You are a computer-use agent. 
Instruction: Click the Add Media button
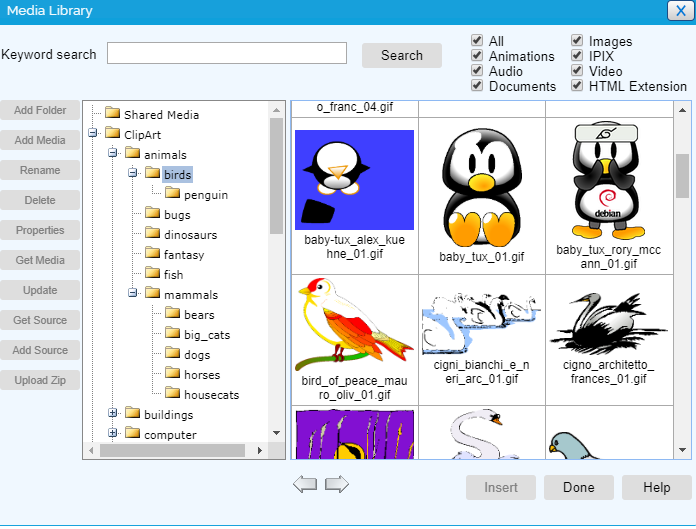[x=40, y=140]
